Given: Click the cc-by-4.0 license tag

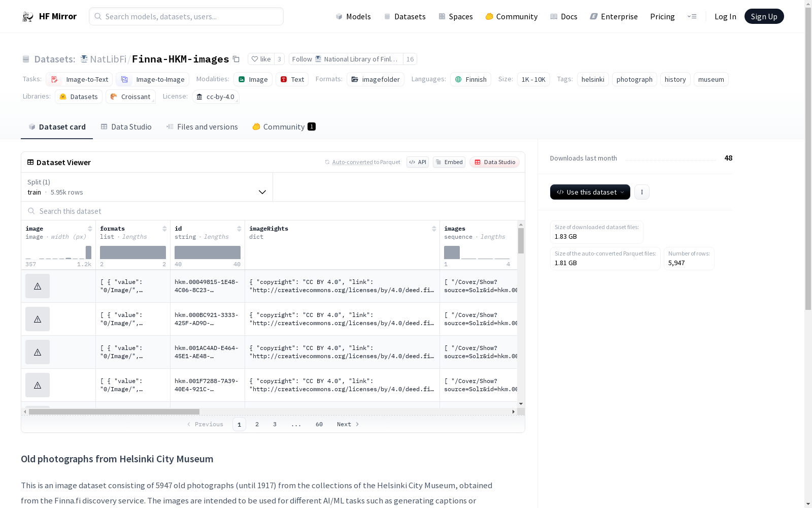Looking at the screenshot, I should [x=216, y=97].
